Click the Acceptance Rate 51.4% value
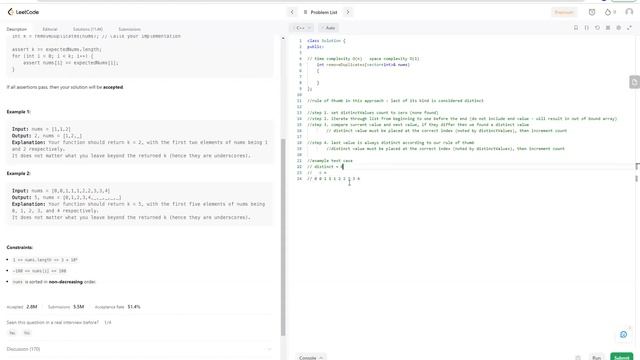 (x=134, y=307)
